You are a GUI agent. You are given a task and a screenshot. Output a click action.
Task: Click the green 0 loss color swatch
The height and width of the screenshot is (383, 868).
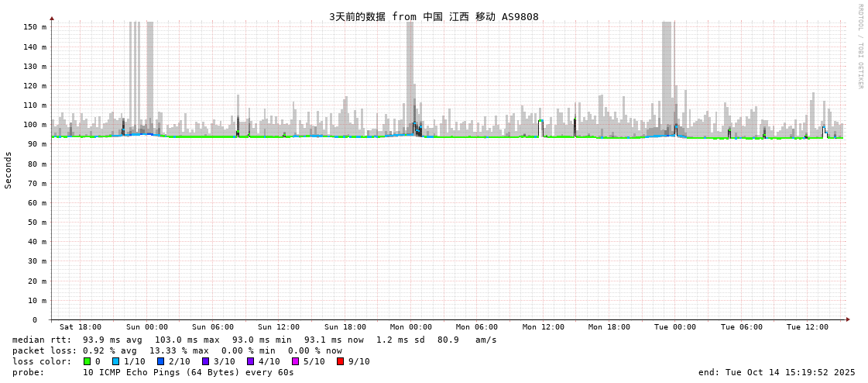click(87, 361)
